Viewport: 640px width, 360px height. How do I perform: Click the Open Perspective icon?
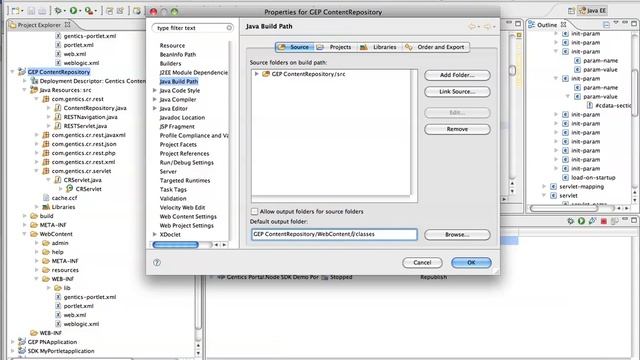pyautogui.click(x=571, y=11)
